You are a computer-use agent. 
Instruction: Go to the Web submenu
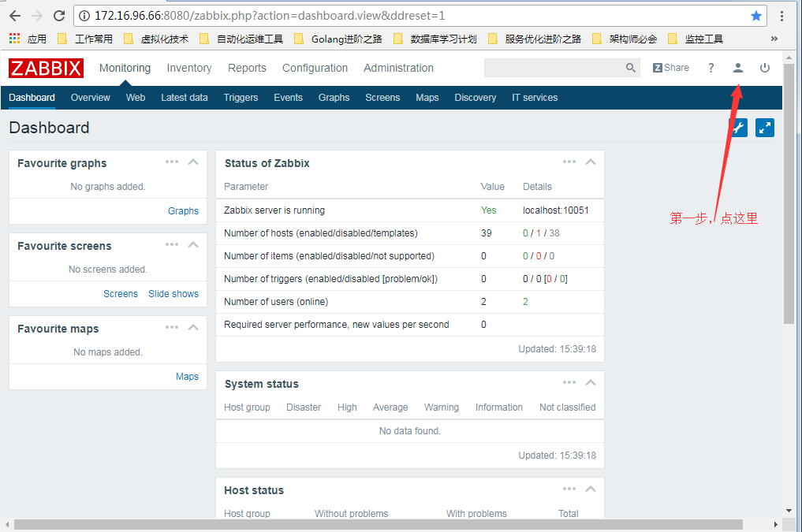[136, 98]
